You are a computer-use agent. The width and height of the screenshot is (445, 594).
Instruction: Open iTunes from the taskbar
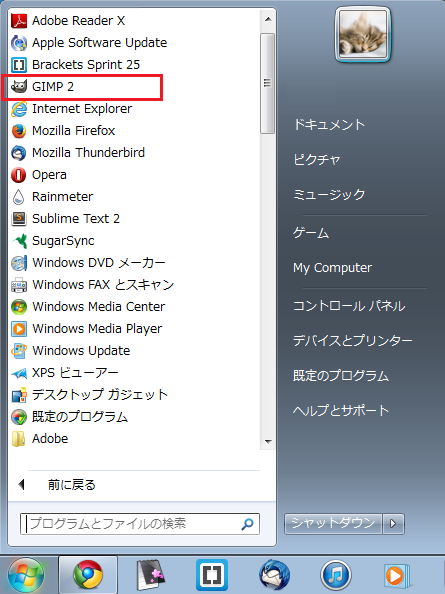coord(336,575)
